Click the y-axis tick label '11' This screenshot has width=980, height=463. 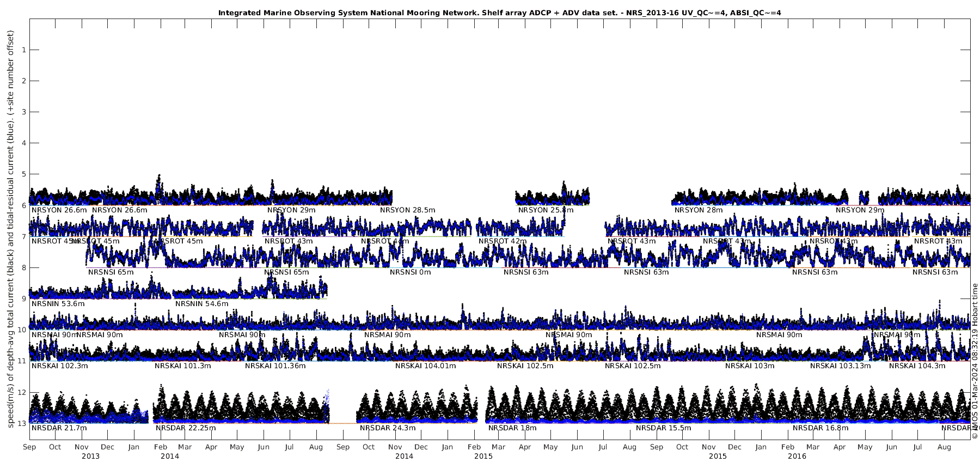(22, 361)
